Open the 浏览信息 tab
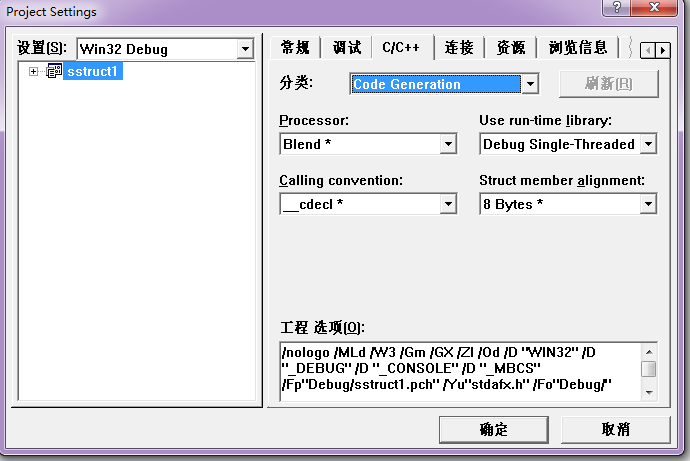 click(578, 47)
